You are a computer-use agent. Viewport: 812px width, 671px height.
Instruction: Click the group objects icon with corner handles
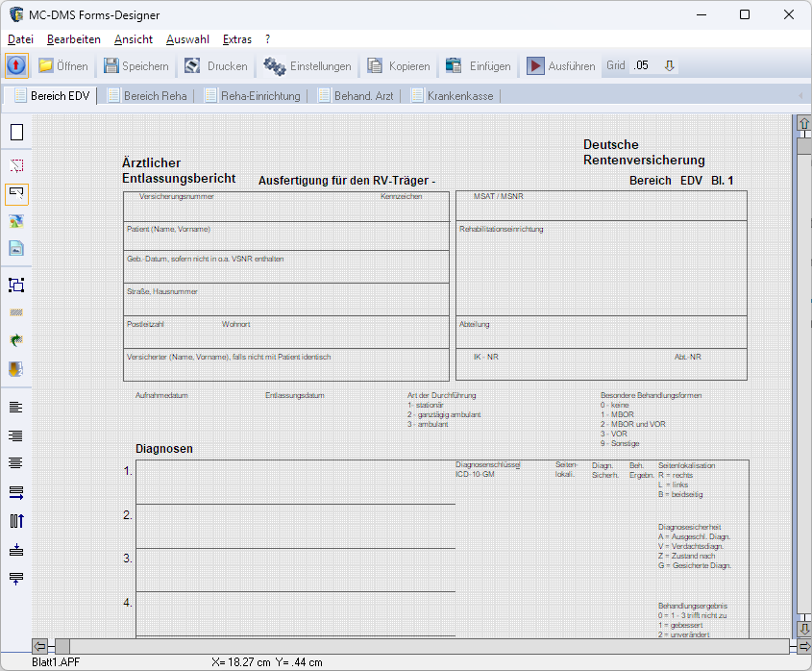pos(16,285)
